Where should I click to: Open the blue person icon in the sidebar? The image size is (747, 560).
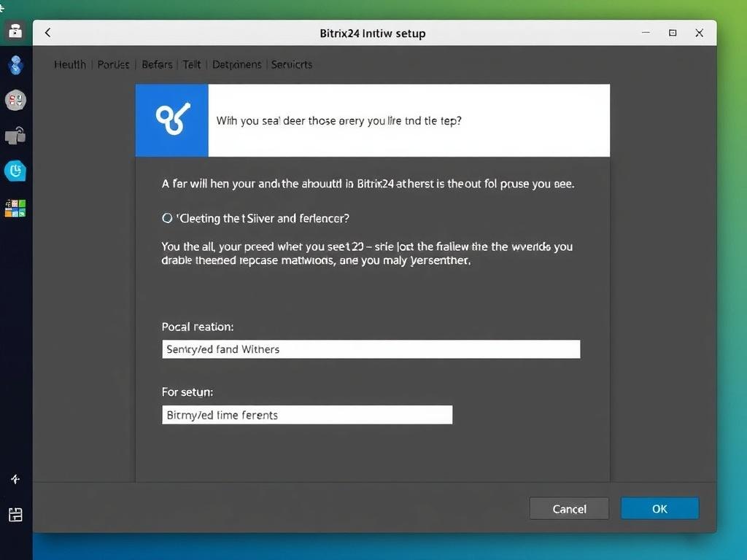pos(16,65)
